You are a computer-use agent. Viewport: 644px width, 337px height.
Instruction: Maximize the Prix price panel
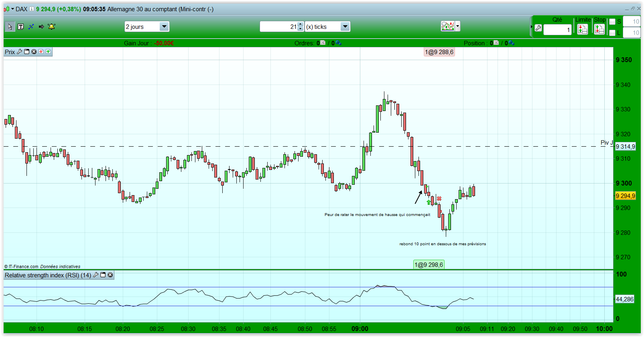[27, 52]
